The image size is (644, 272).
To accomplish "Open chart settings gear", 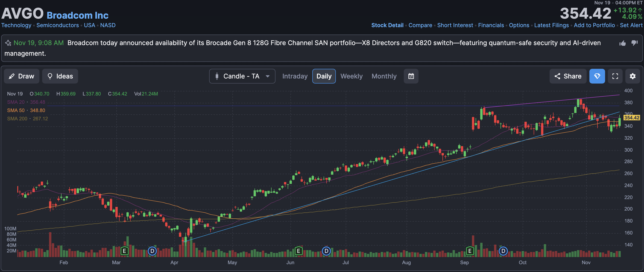I will pos(632,76).
